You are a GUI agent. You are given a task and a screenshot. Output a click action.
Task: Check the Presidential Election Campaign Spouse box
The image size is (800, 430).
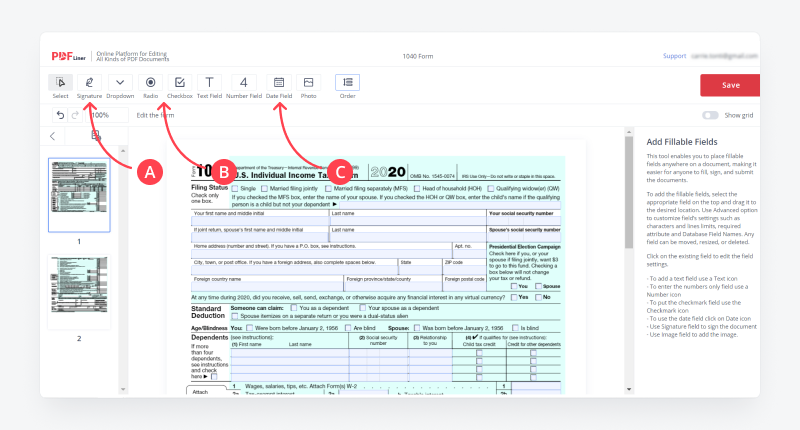(538, 286)
